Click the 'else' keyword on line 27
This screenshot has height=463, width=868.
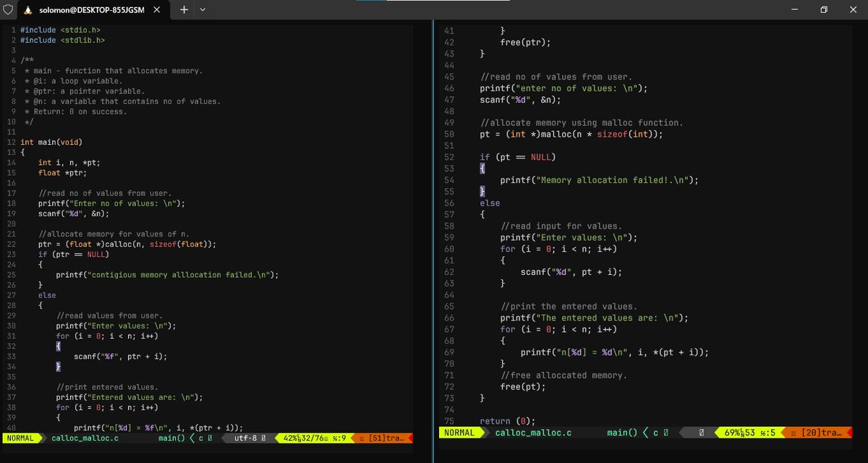(x=47, y=295)
